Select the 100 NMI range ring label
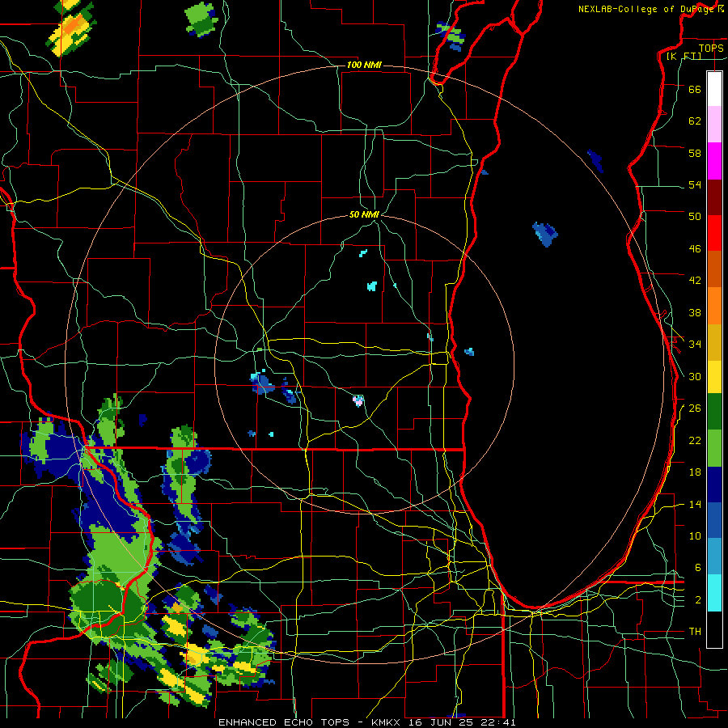Viewport: 728px width, 728px height. pyautogui.click(x=364, y=65)
